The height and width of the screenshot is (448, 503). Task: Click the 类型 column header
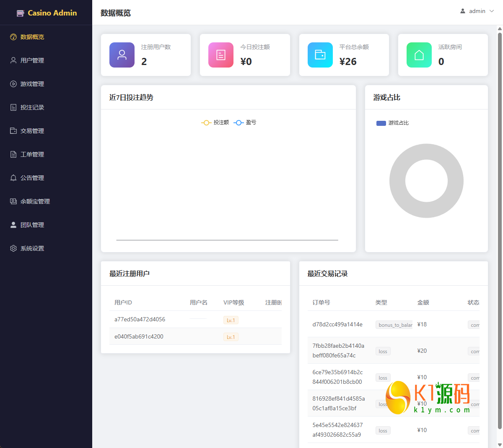[x=381, y=302]
